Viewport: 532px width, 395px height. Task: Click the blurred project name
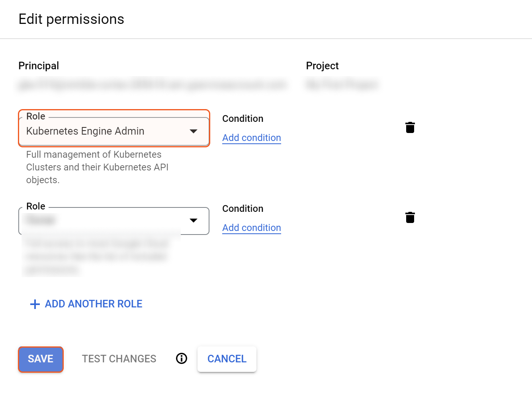tap(342, 84)
